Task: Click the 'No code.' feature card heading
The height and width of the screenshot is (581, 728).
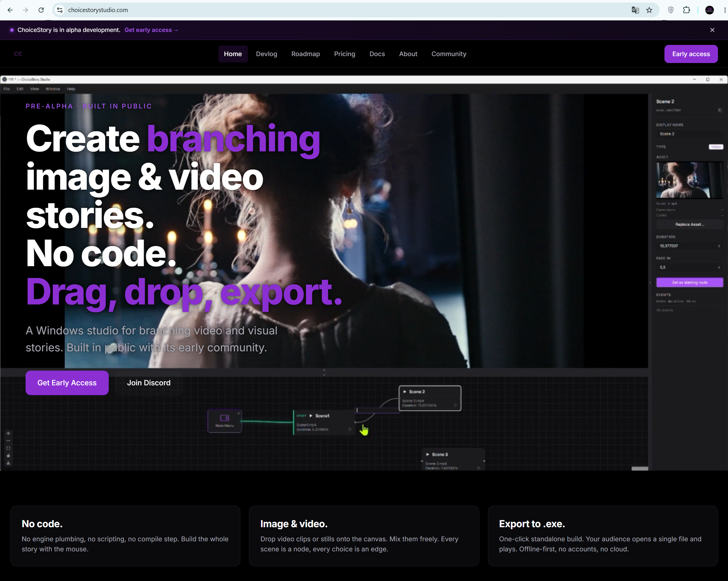Action: click(x=42, y=523)
